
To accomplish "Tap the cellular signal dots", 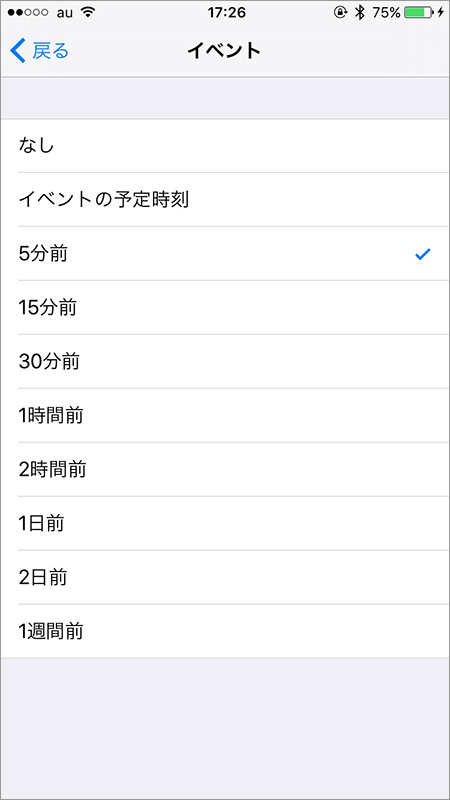I will coord(27,13).
